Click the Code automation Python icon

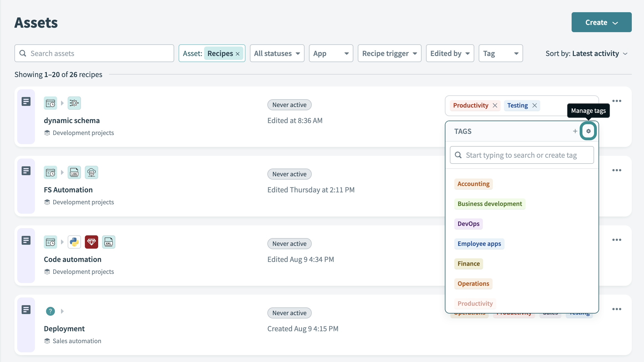coord(74,241)
